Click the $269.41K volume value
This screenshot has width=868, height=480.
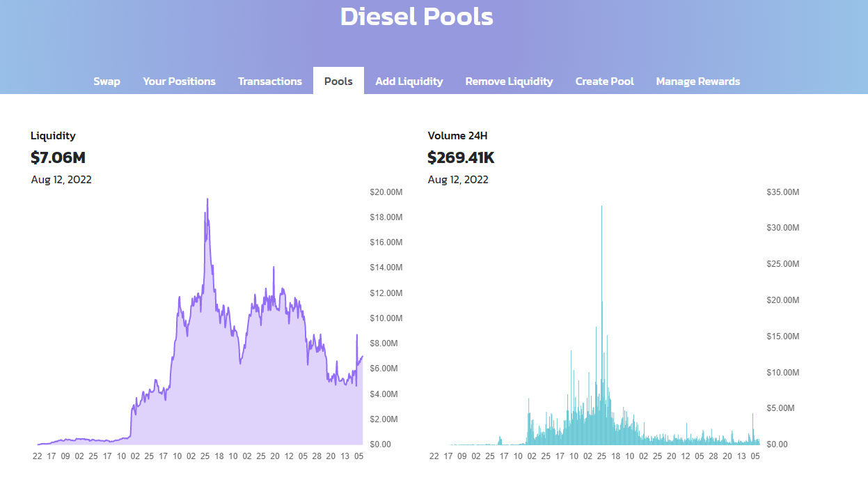coord(461,158)
